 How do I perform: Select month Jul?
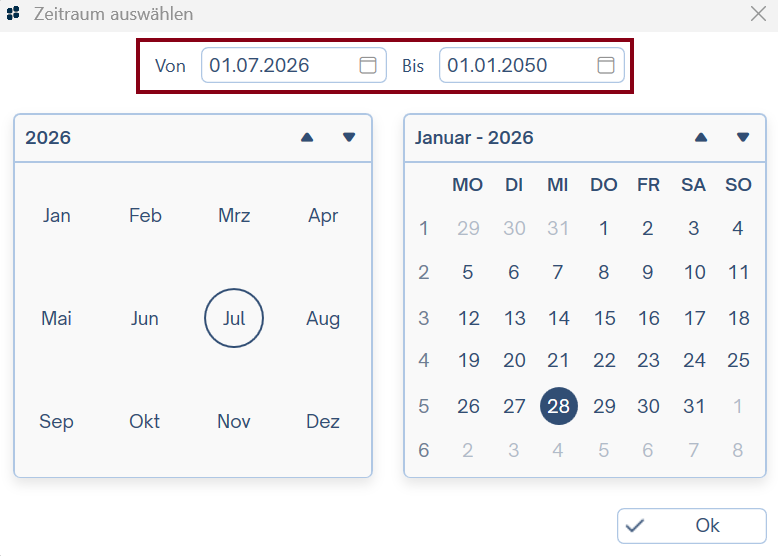tap(234, 319)
